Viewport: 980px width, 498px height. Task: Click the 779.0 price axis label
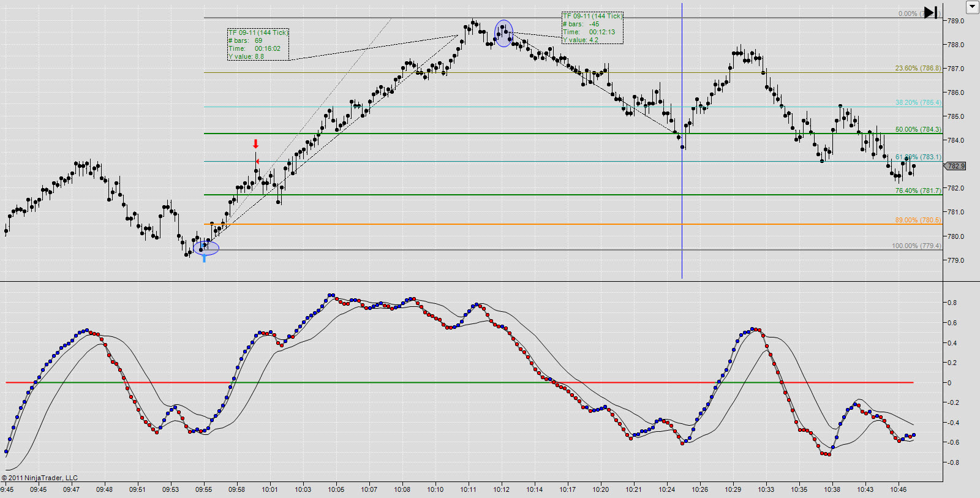(x=956, y=260)
